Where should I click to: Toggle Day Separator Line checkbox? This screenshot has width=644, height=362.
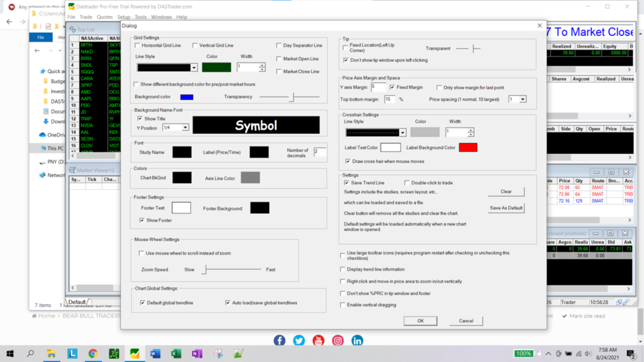pyautogui.click(x=279, y=45)
